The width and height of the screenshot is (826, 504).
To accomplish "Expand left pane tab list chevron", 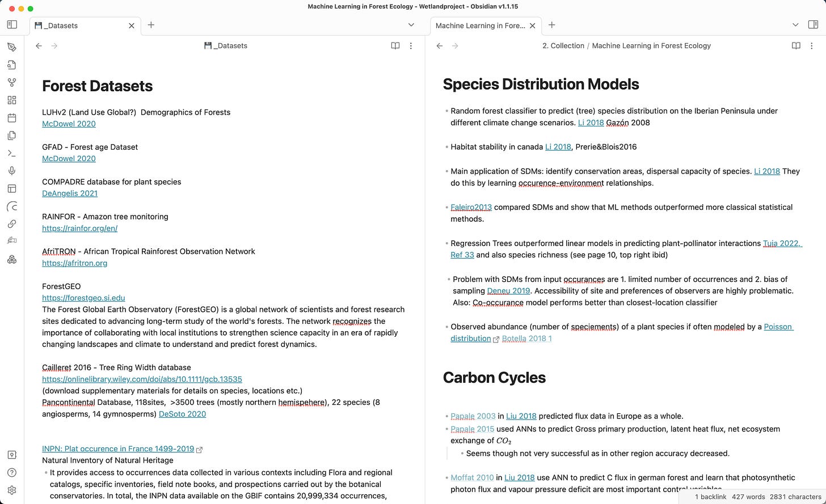I will [411, 25].
